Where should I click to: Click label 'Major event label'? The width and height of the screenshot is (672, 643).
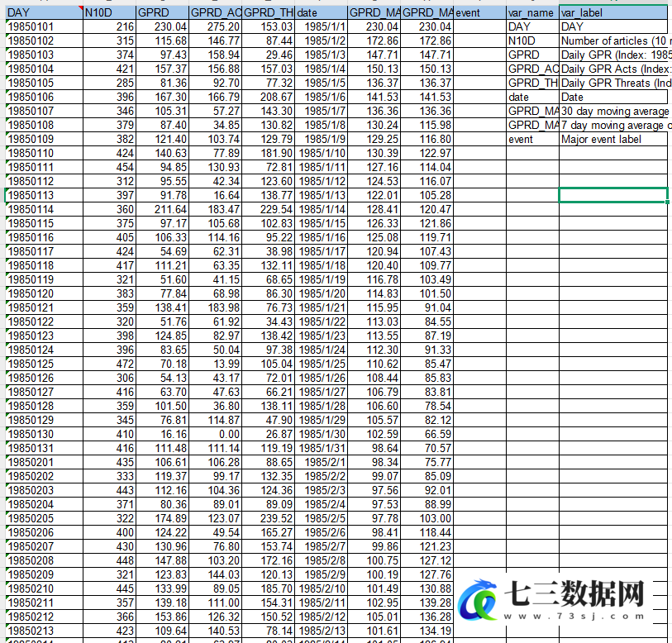[613, 139]
